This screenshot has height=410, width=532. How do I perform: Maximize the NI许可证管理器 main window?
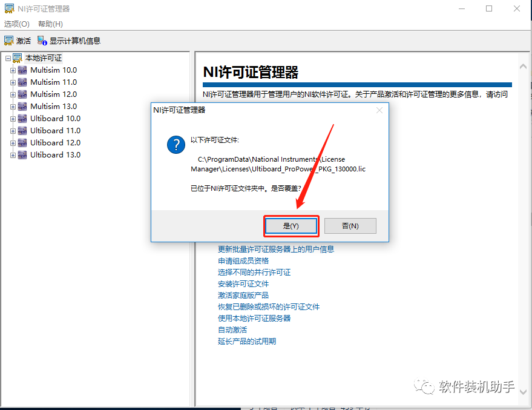(x=489, y=8)
